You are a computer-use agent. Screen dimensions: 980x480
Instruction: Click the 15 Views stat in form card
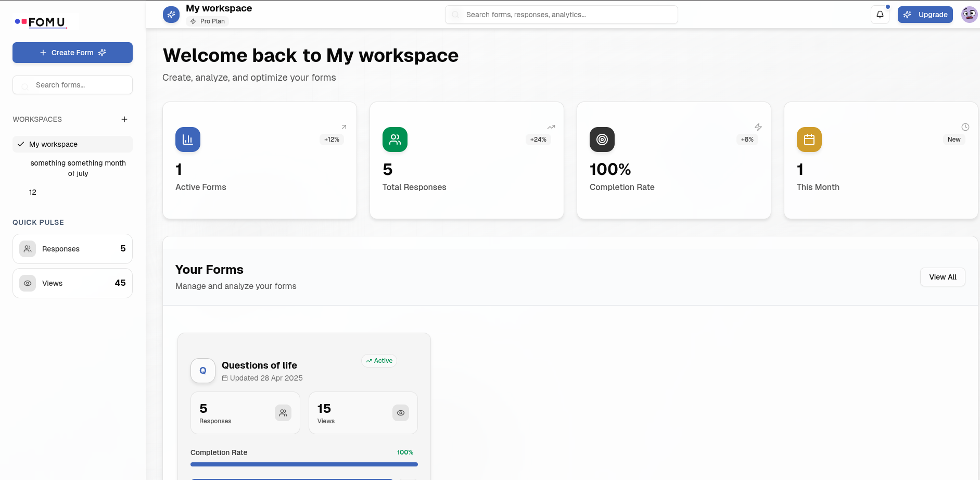click(x=363, y=413)
